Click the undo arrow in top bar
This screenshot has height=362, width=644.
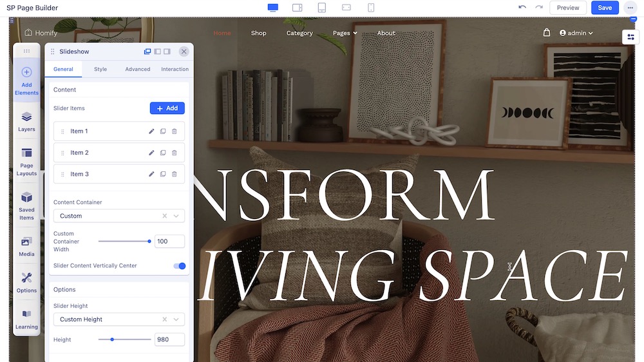pyautogui.click(x=522, y=8)
